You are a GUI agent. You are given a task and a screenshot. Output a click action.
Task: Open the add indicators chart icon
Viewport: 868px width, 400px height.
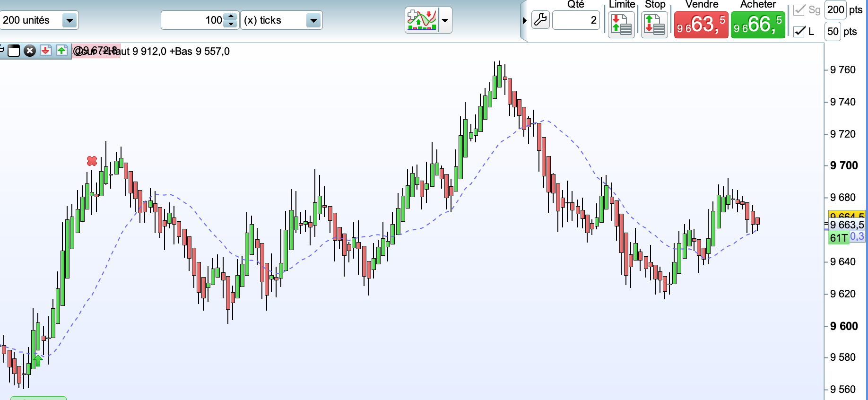[x=422, y=20]
